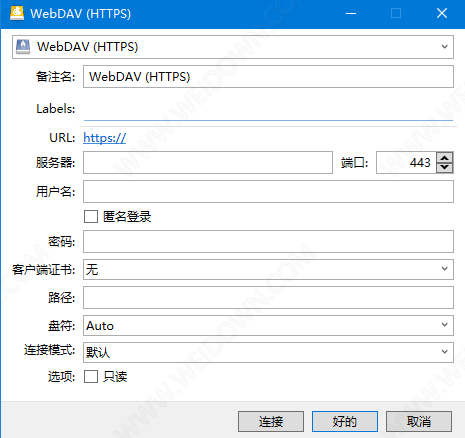Screen dimensions: 465x438
Task: Tick the 只读 read-only checkbox
Action: coord(91,377)
